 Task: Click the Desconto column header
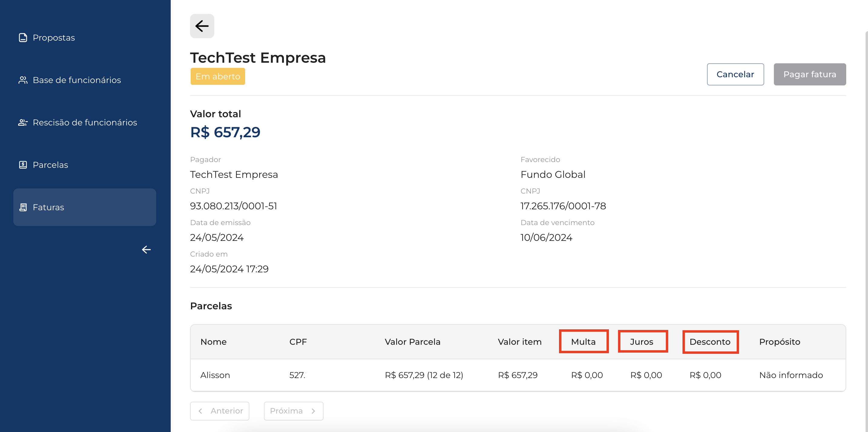pos(710,342)
